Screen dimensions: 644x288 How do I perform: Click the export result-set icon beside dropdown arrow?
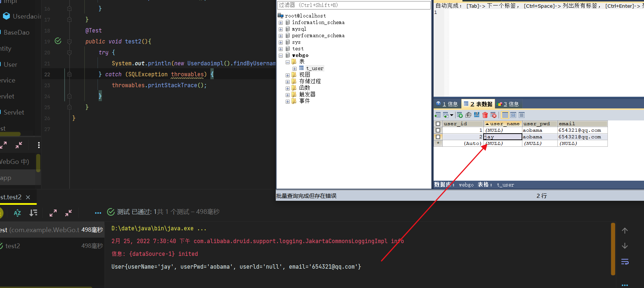[446, 115]
